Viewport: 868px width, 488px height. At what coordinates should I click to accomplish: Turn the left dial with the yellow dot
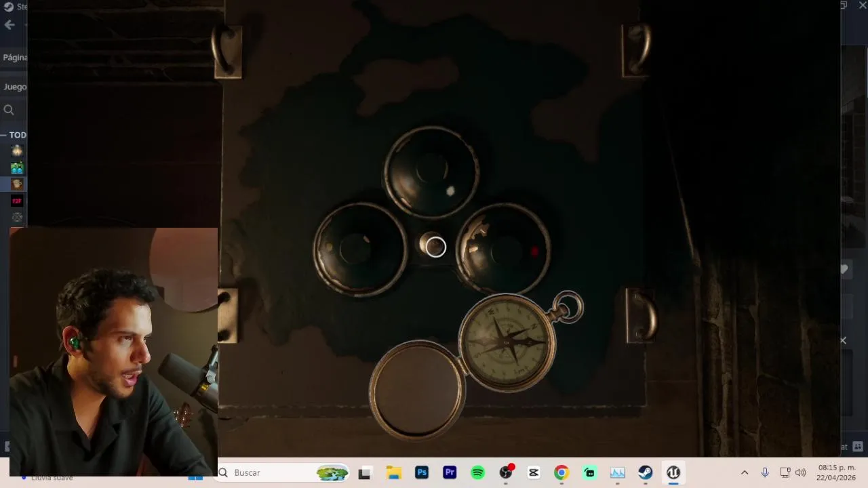coord(360,249)
